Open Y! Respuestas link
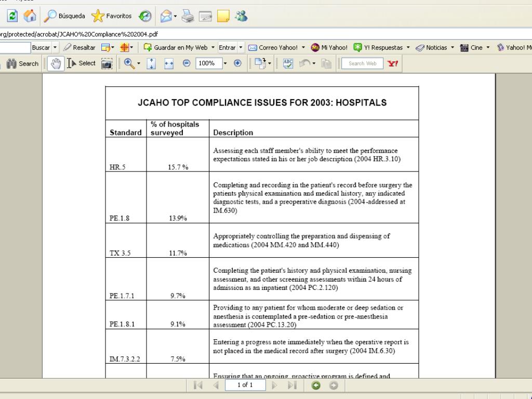Image resolution: width=532 pixels, height=399 pixels. [378, 47]
